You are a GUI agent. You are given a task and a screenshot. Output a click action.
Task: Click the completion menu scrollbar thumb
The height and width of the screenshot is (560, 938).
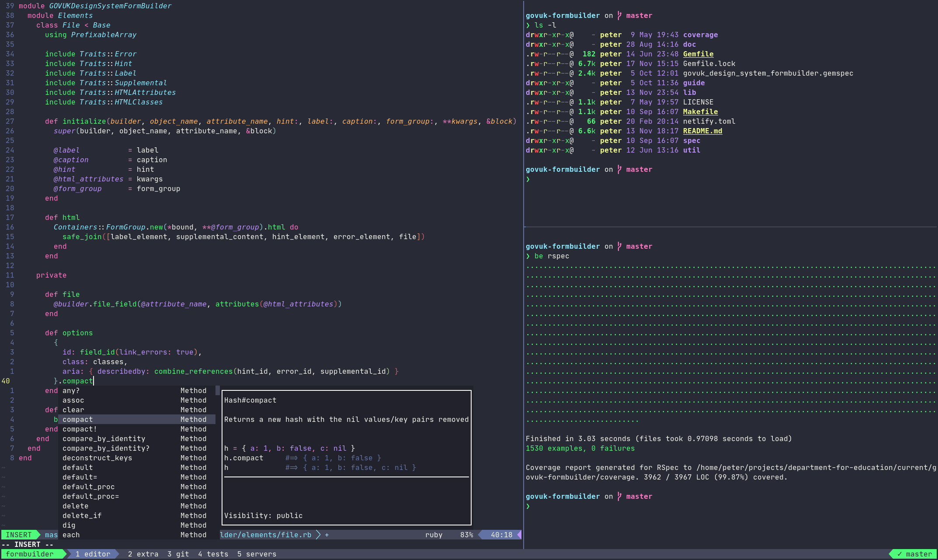pos(218,390)
